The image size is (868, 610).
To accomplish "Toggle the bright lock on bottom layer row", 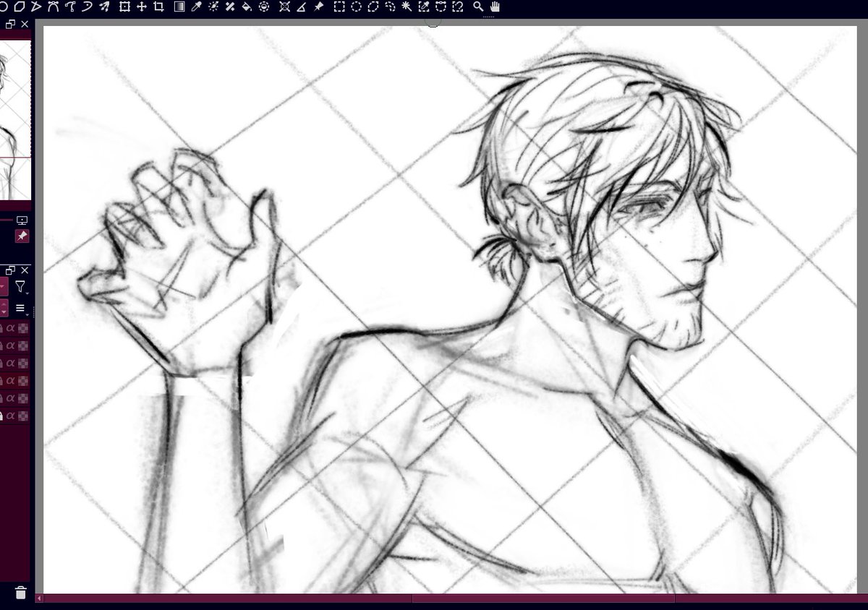I will 1,416.
